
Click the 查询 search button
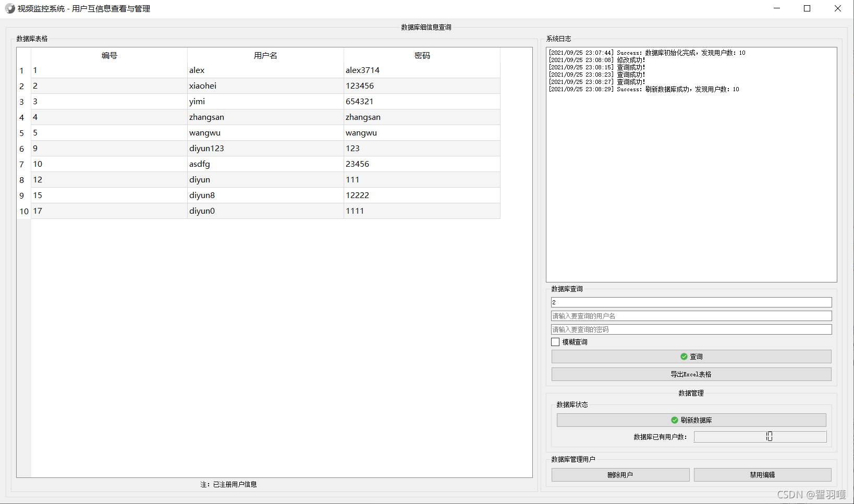(691, 357)
